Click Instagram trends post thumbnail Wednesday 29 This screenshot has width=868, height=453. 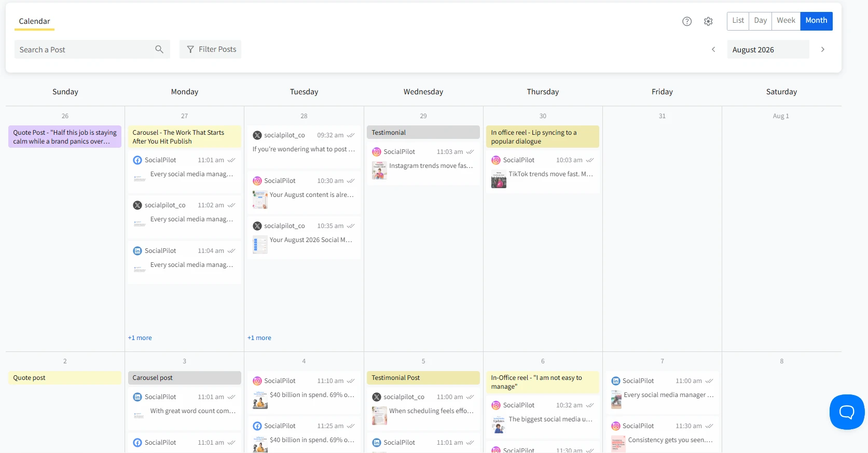(379, 171)
